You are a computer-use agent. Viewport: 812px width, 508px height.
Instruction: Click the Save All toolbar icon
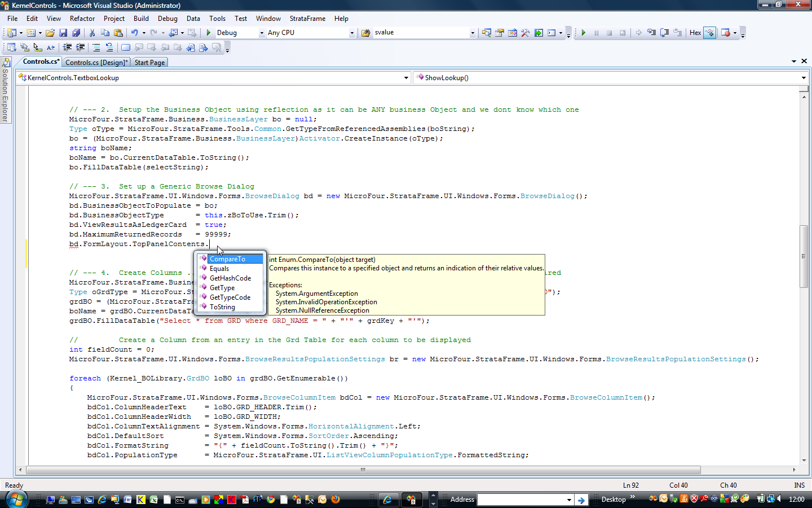pos(76,33)
